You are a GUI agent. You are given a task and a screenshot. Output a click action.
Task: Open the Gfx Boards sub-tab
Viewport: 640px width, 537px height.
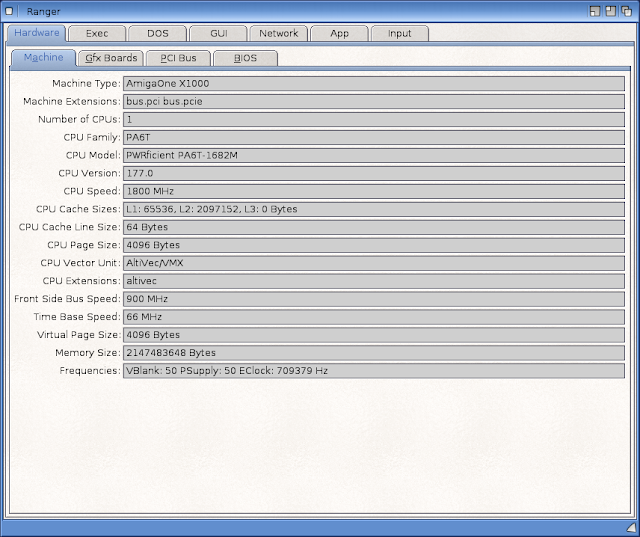[111, 58]
